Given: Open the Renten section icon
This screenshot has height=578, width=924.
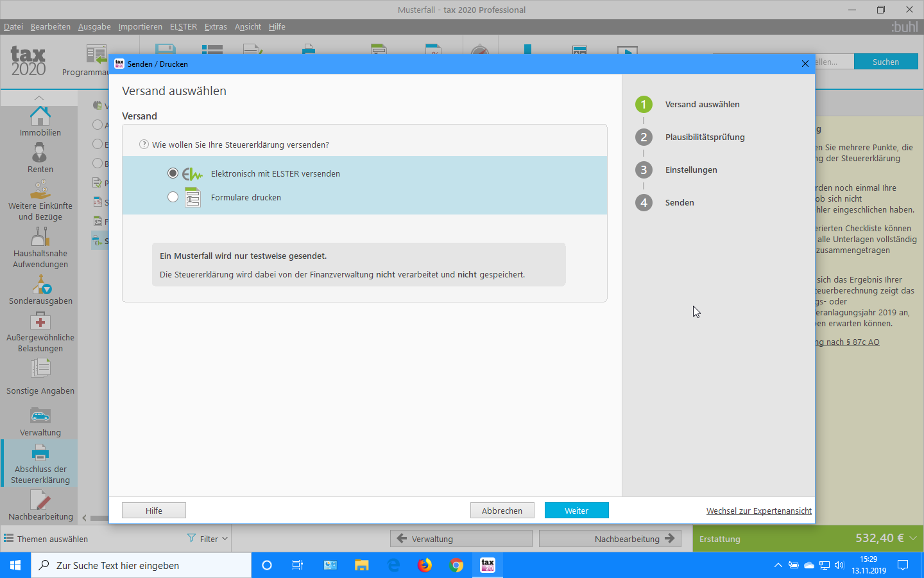Looking at the screenshot, I should tap(40, 153).
